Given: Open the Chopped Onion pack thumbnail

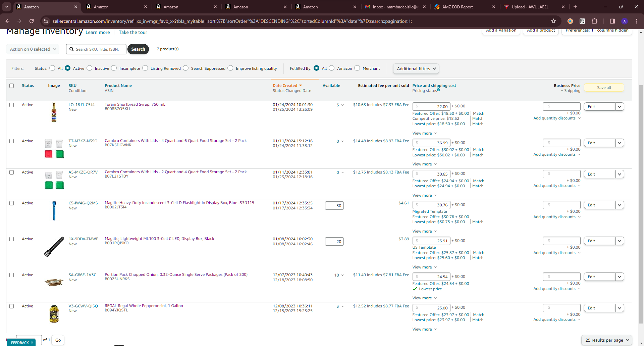Looking at the screenshot, I should click(x=54, y=283).
